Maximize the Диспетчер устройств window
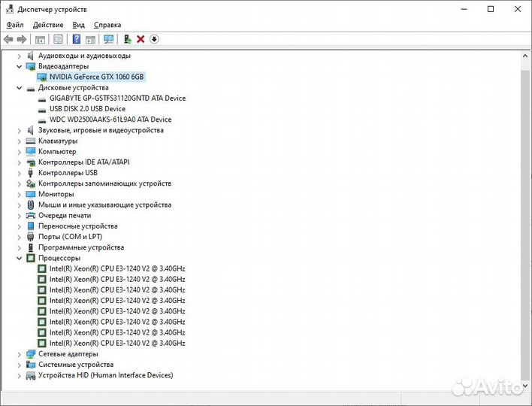Viewport: 532px width, 406px height. click(x=491, y=9)
